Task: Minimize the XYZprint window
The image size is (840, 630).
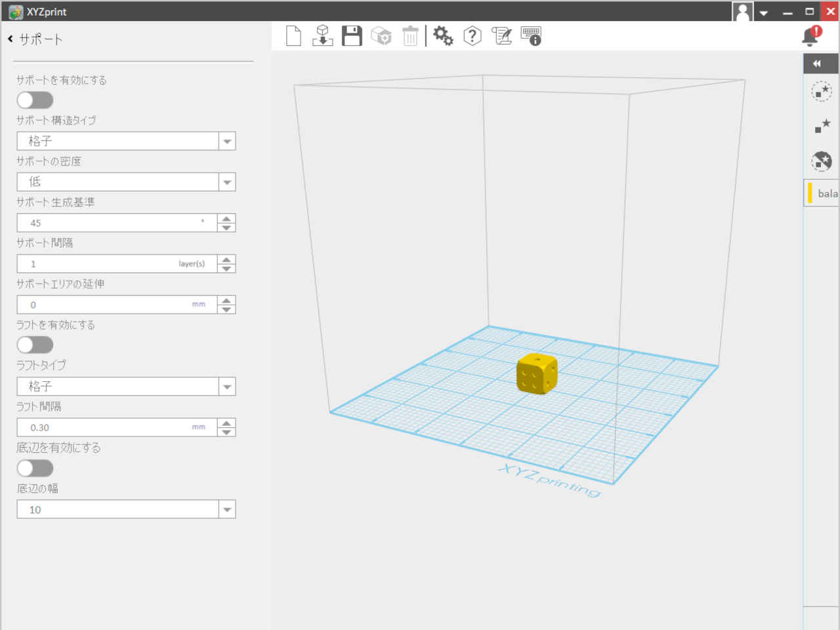Action: coord(787,12)
